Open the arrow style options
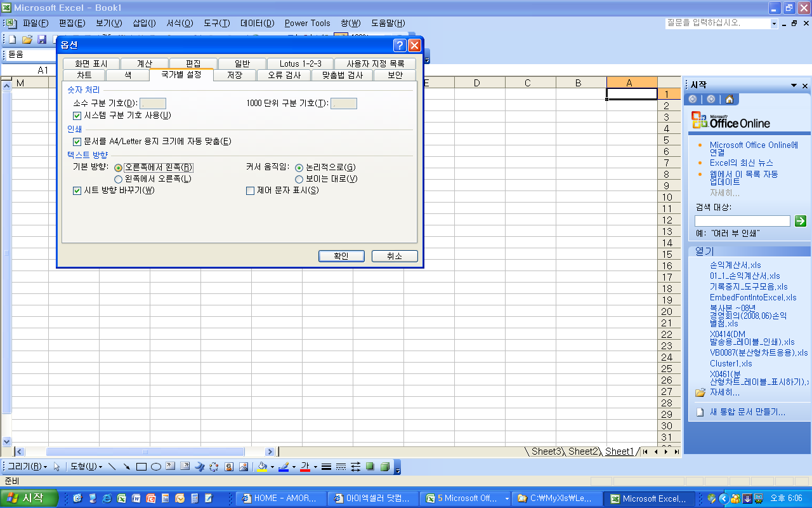Viewport: 812px width, 508px height. point(356,467)
